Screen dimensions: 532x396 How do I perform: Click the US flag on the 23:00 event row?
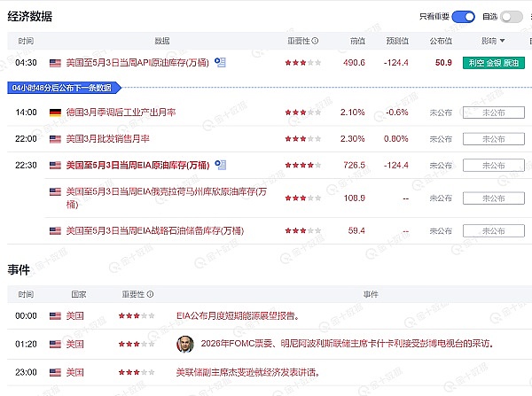pyautogui.click(x=55, y=372)
